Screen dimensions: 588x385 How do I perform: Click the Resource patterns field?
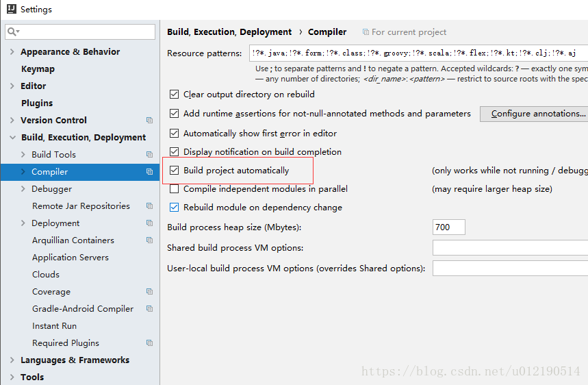click(x=418, y=53)
